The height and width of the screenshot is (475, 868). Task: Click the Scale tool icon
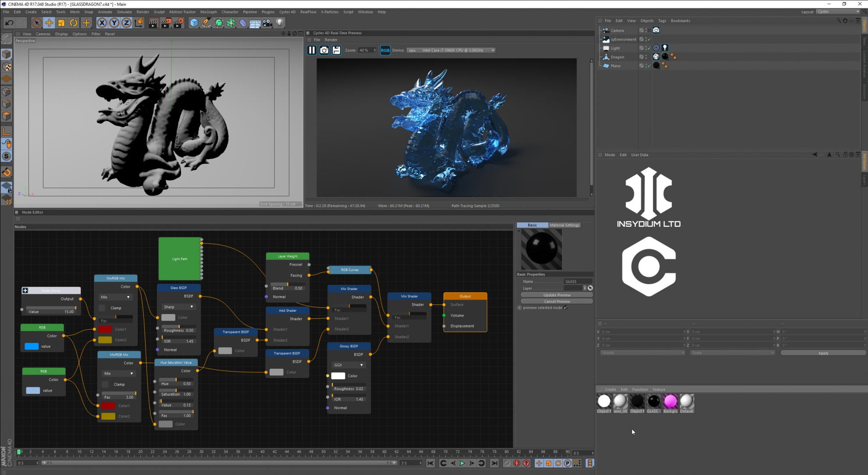pos(61,23)
